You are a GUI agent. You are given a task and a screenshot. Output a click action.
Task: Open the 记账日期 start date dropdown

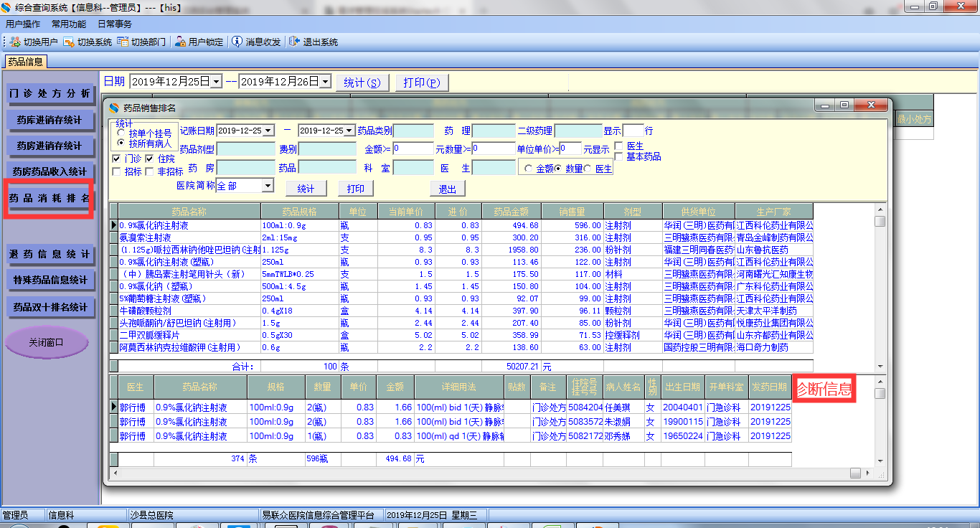point(268,131)
